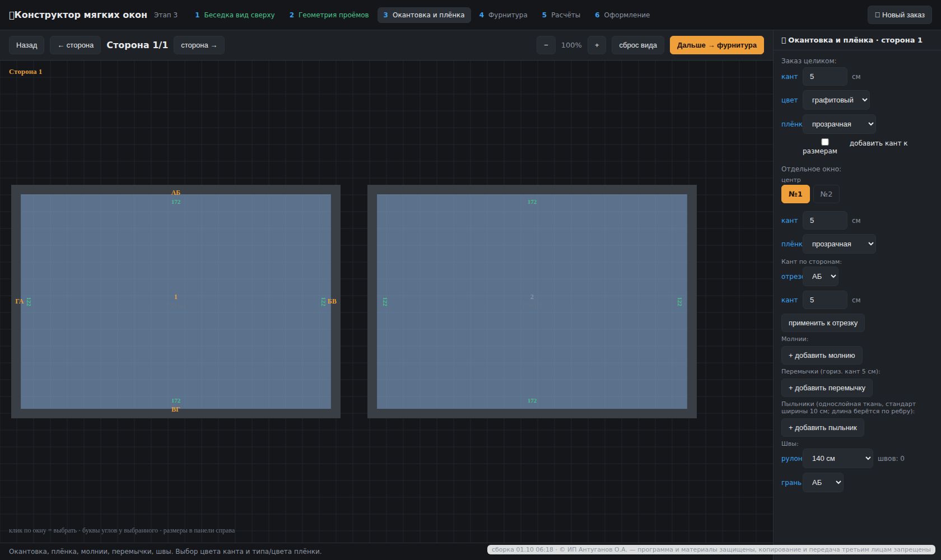Screen dimensions: 941x560
Task: Click "+ добавить перемычку" button
Action: [x=827, y=388]
